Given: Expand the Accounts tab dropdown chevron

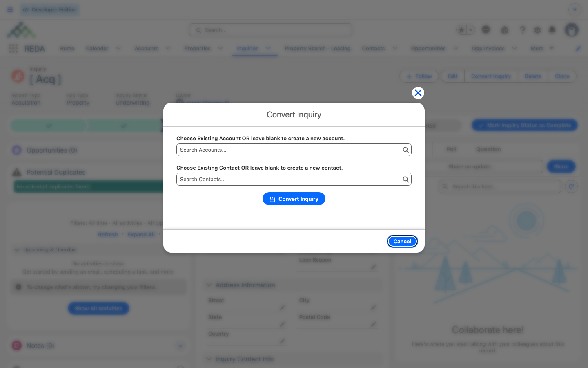Looking at the screenshot, I should coord(168,49).
